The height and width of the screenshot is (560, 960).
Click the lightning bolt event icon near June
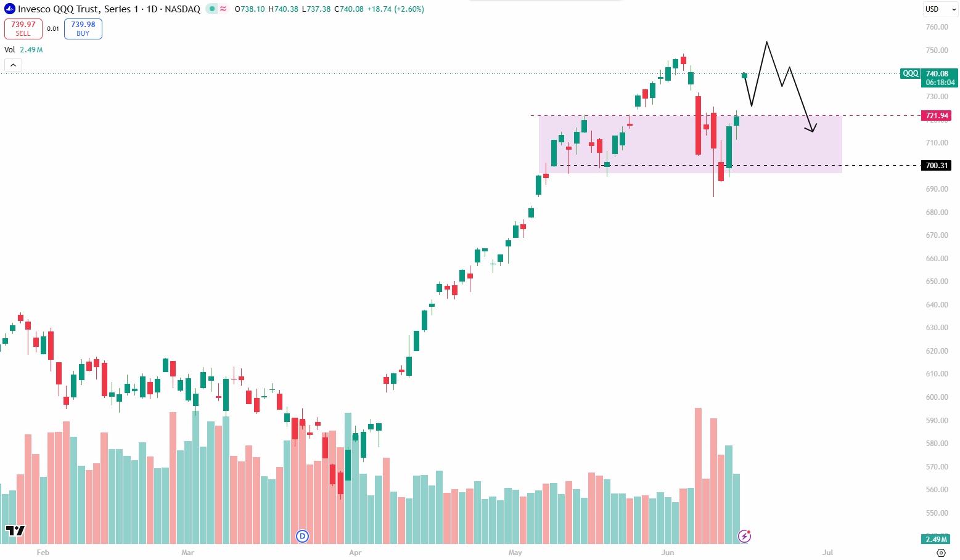pyautogui.click(x=745, y=536)
